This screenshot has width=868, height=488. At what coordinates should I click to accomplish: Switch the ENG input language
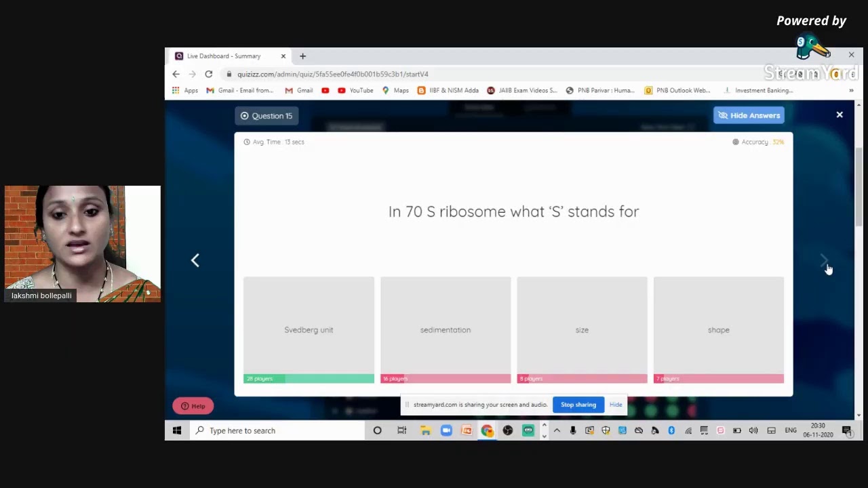791,430
